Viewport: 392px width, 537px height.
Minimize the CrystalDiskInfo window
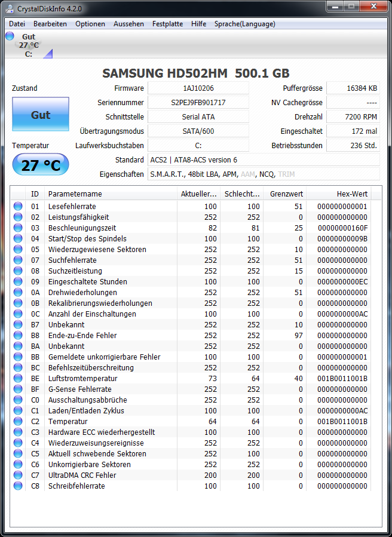tap(336, 7)
